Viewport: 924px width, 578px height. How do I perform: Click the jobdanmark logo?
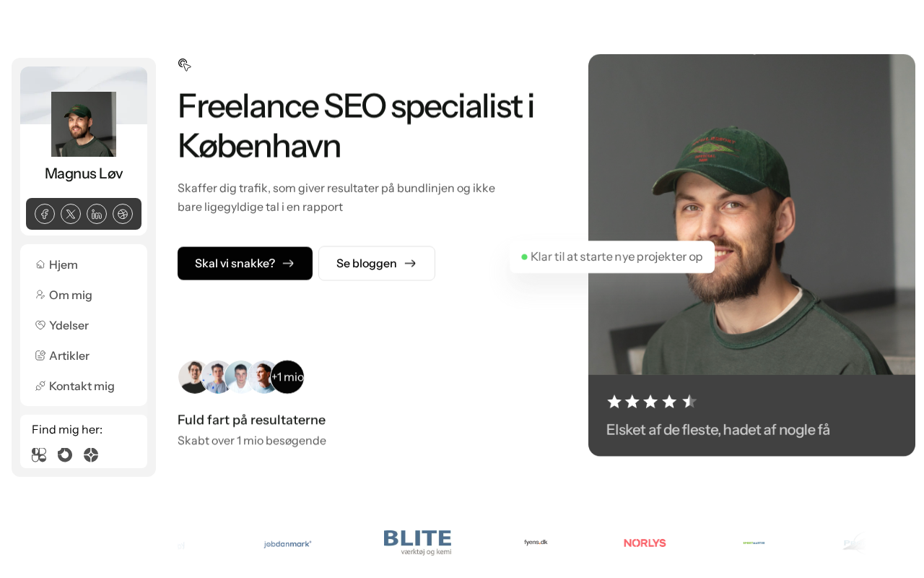coord(287,544)
